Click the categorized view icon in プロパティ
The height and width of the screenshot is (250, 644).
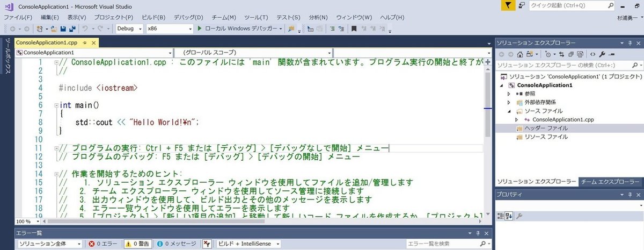pos(500,216)
